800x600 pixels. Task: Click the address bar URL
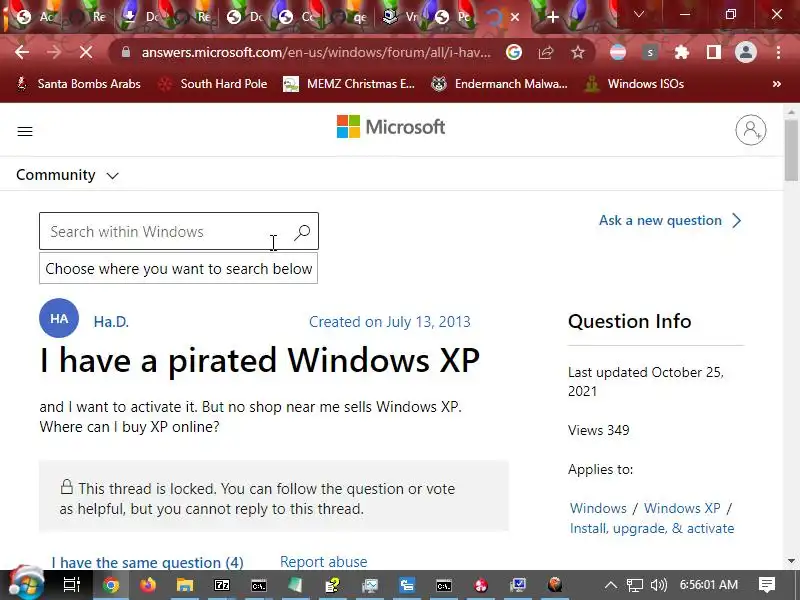coord(316,52)
